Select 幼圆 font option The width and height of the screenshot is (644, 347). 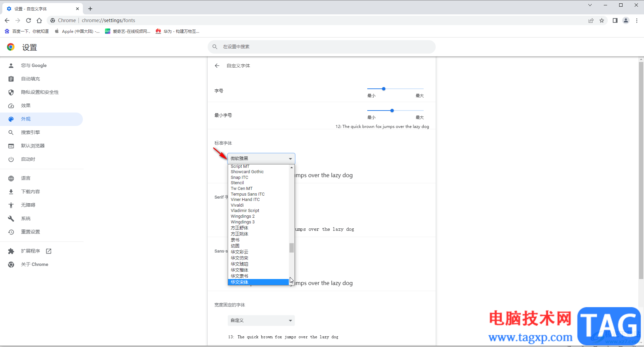(x=258, y=246)
